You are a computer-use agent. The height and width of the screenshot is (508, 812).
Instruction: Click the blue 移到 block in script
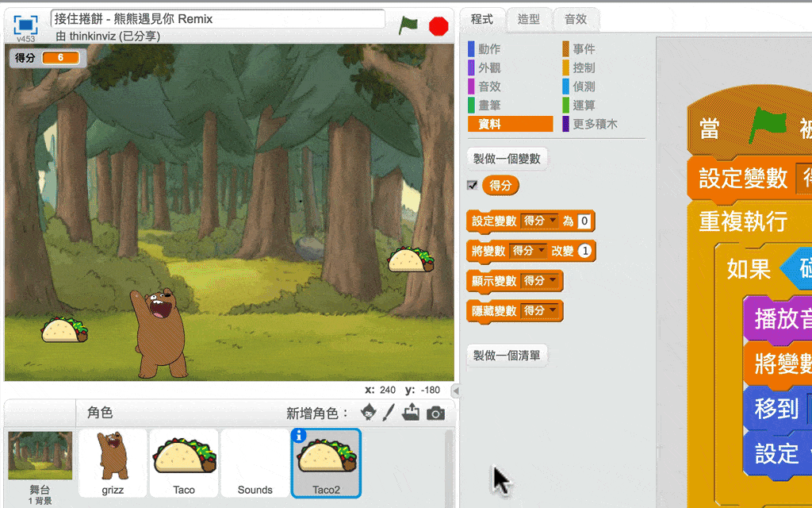point(779,409)
